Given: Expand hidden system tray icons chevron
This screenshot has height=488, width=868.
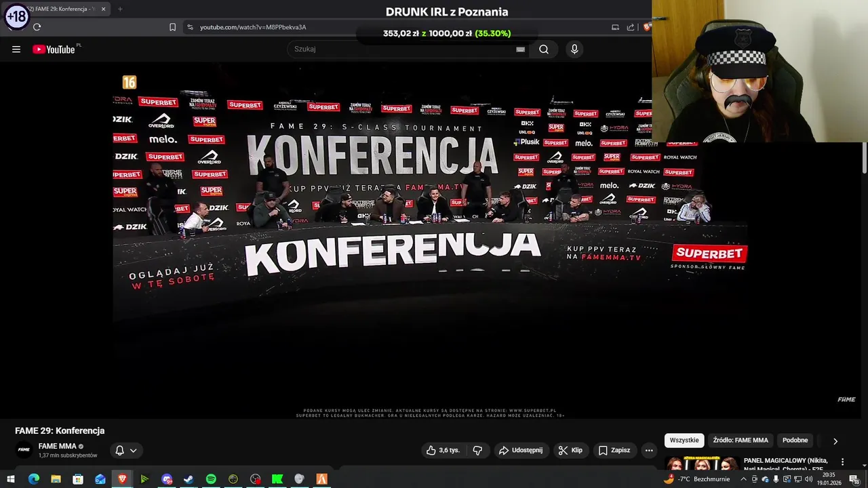Looking at the screenshot, I should pos(743,479).
